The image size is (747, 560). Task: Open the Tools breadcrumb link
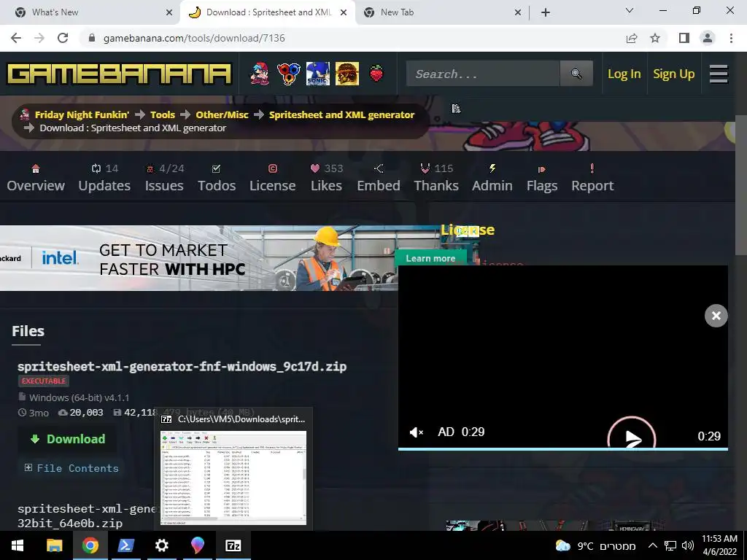[x=163, y=114]
